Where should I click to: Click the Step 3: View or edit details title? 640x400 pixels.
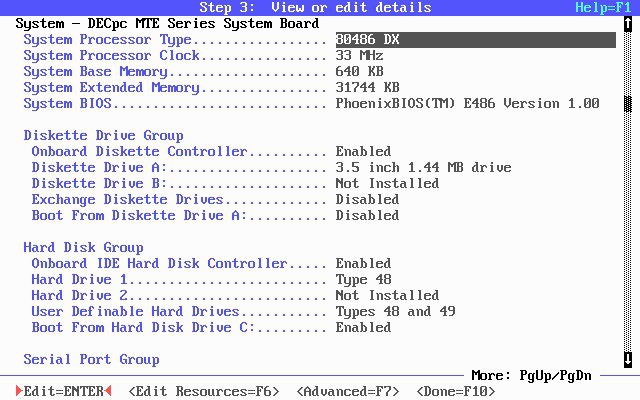(316, 7)
